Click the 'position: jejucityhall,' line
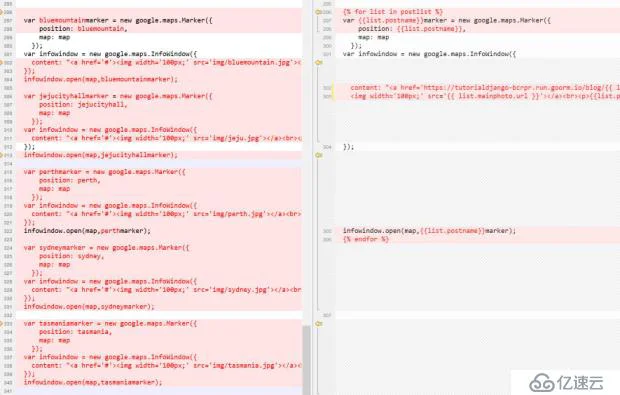 (83, 104)
